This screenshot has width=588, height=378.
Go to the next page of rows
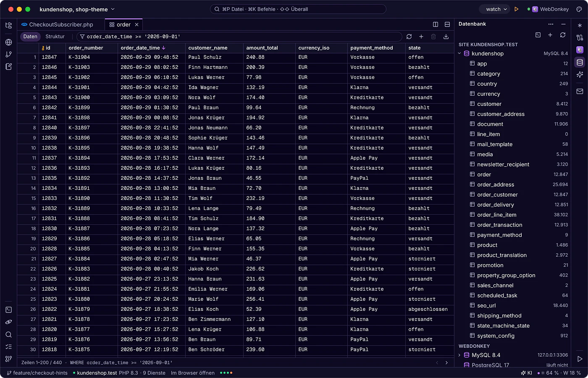pyautogui.click(x=446, y=362)
